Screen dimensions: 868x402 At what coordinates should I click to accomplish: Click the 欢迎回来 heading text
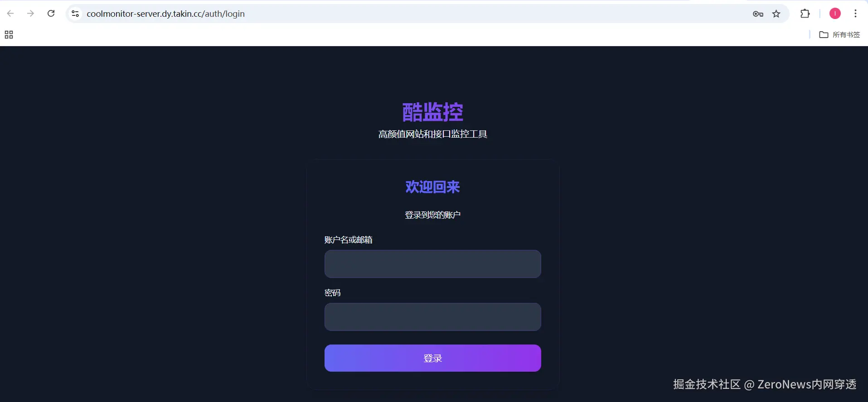pyautogui.click(x=432, y=187)
